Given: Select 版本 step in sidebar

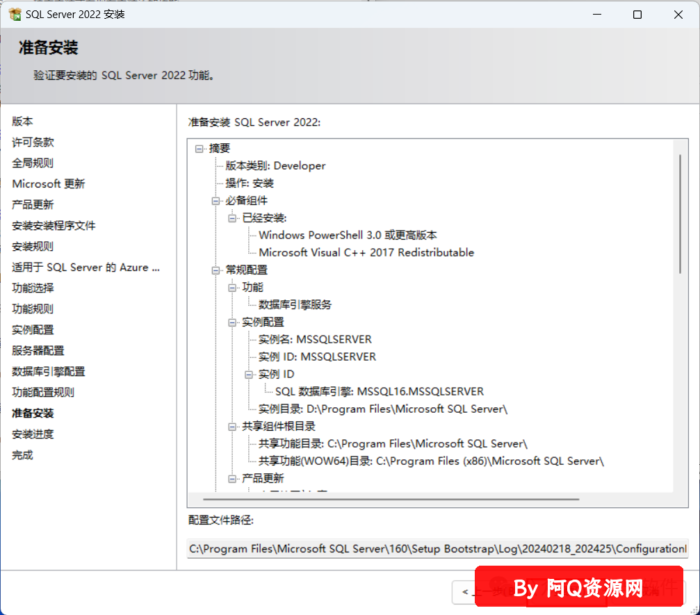Looking at the screenshot, I should 22,122.
